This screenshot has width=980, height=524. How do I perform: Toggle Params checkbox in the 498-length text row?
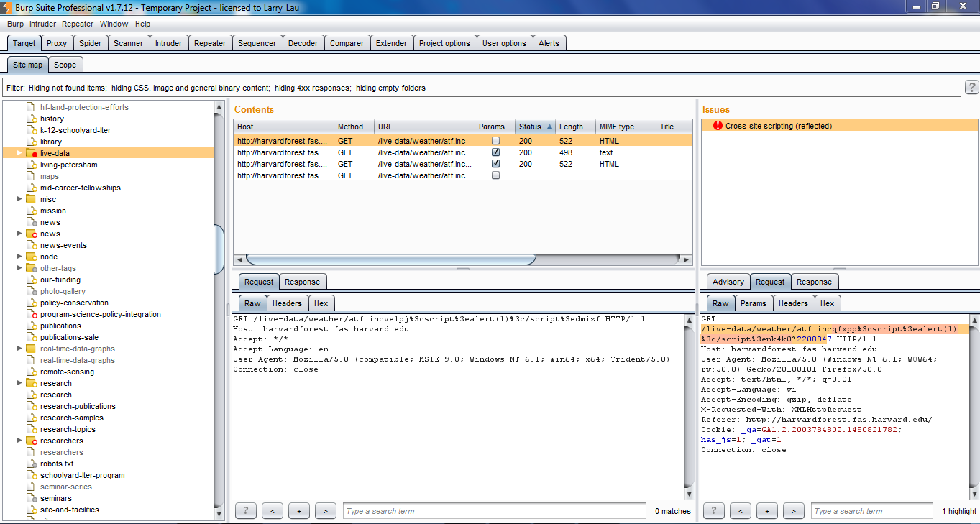(495, 152)
